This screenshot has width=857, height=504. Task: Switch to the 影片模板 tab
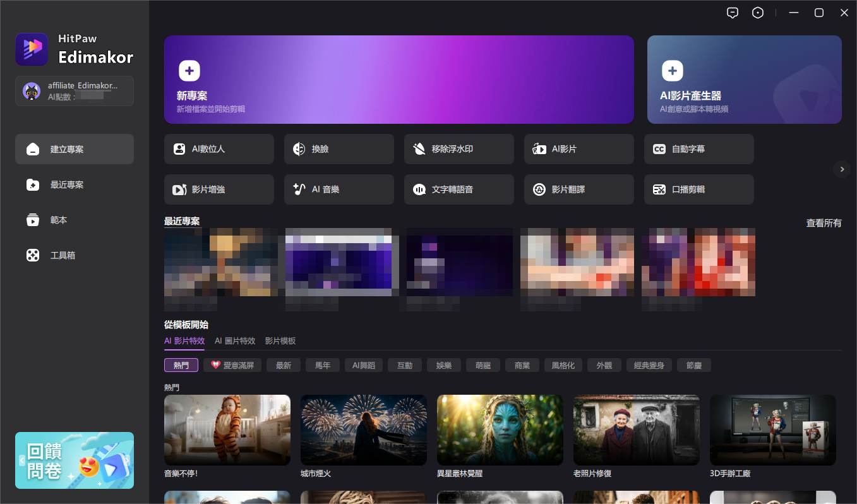click(280, 340)
